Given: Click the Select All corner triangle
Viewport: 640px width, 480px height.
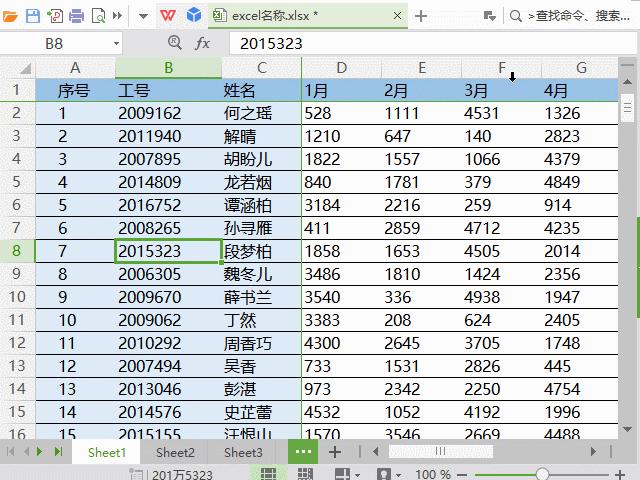Looking at the screenshot, I should (x=25, y=68).
